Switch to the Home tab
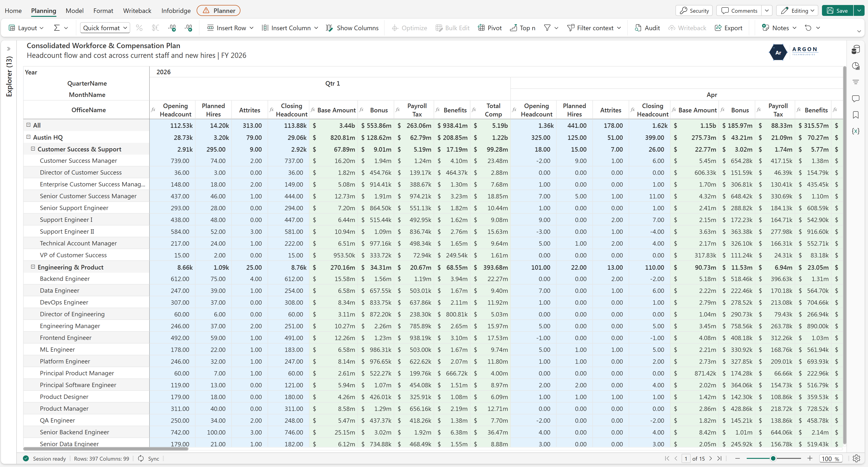 coord(13,11)
